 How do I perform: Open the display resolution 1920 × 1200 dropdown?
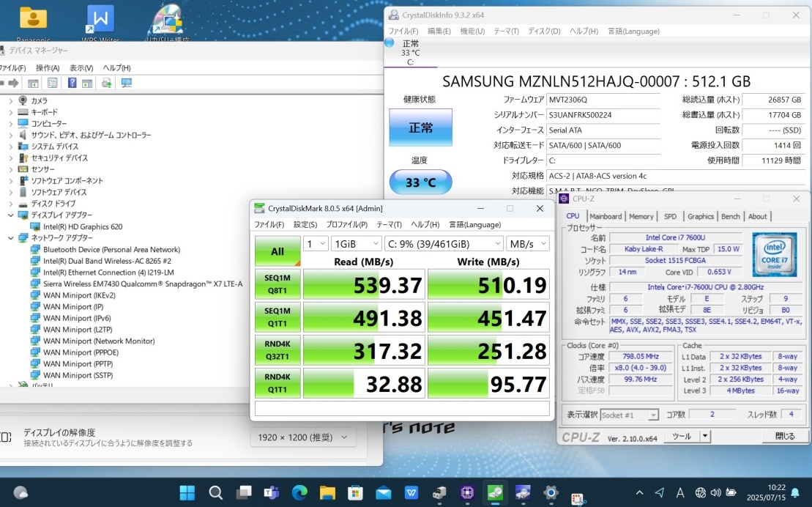tap(303, 437)
